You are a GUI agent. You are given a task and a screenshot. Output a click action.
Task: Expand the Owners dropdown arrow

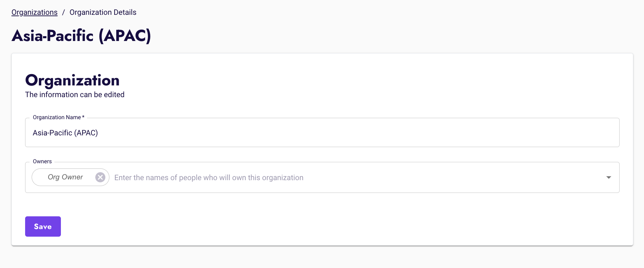[609, 177]
